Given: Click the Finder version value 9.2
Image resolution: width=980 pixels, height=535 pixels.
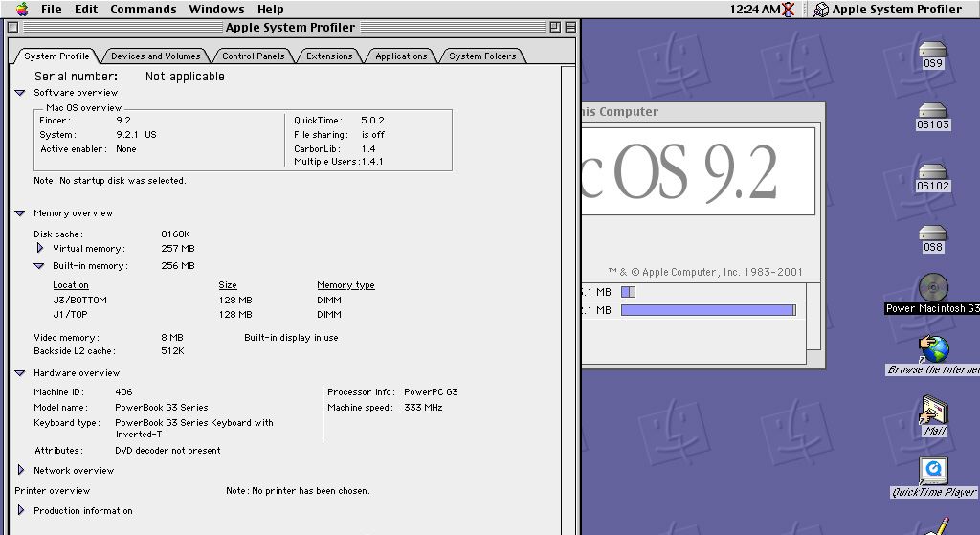Looking at the screenshot, I should [123, 120].
